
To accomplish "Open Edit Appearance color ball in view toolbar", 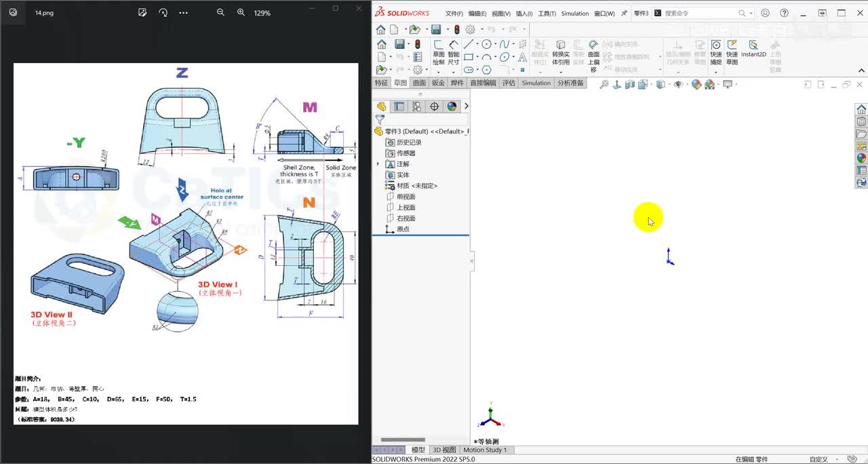I will pos(696,84).
